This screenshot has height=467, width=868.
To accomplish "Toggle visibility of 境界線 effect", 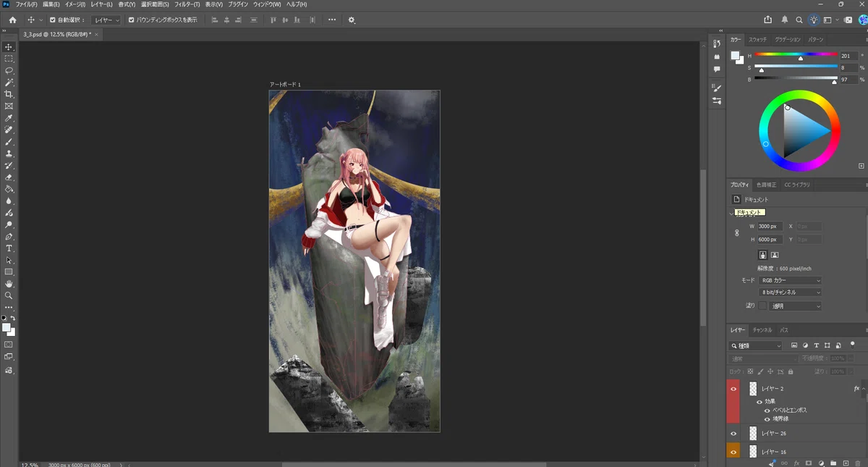I will click(x=767, y=419).
